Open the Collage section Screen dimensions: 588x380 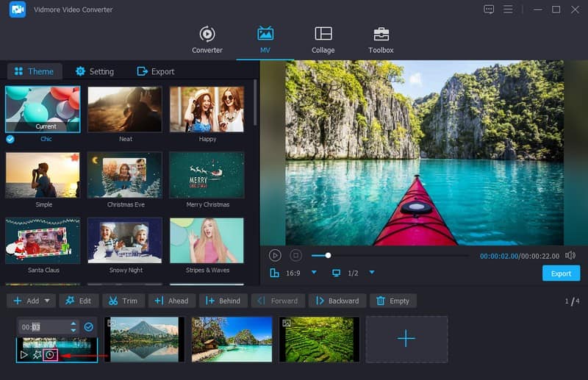tap(323, 40)
